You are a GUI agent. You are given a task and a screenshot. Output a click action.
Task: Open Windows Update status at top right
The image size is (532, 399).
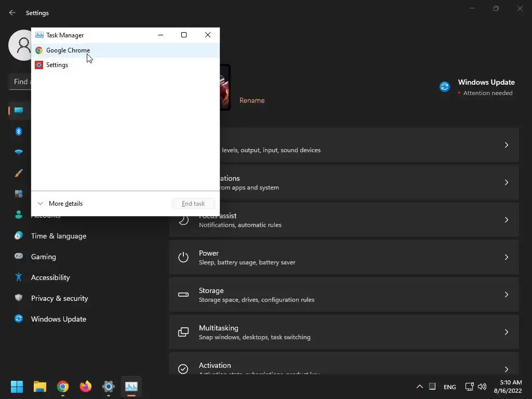477,87
